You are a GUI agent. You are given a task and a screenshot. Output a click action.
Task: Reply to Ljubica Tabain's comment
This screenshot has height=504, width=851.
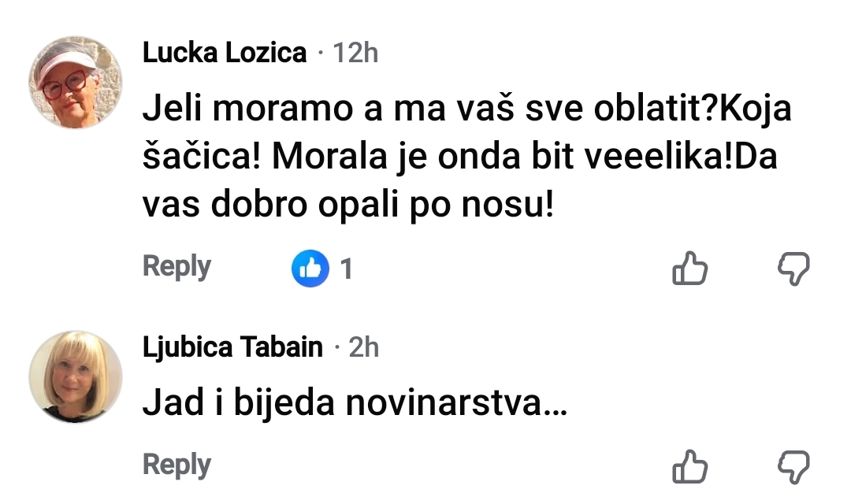pyautogui.click(x=177, y=465)
